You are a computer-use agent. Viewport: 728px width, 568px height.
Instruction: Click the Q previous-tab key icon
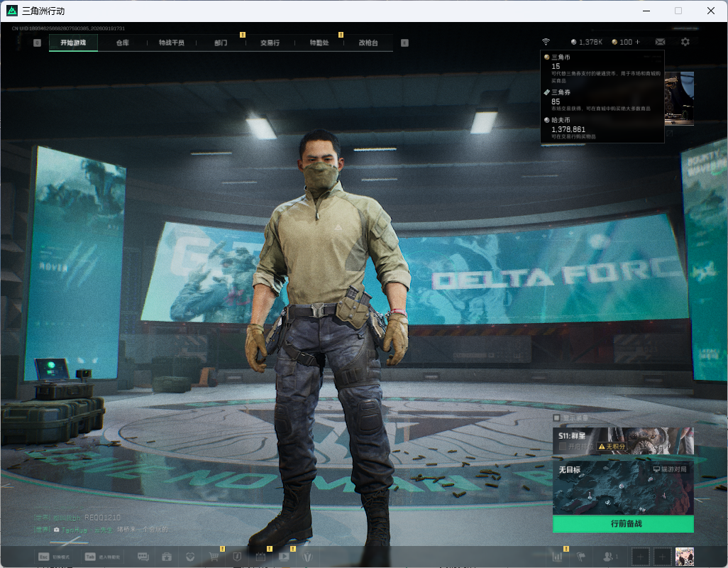(38, 43)
